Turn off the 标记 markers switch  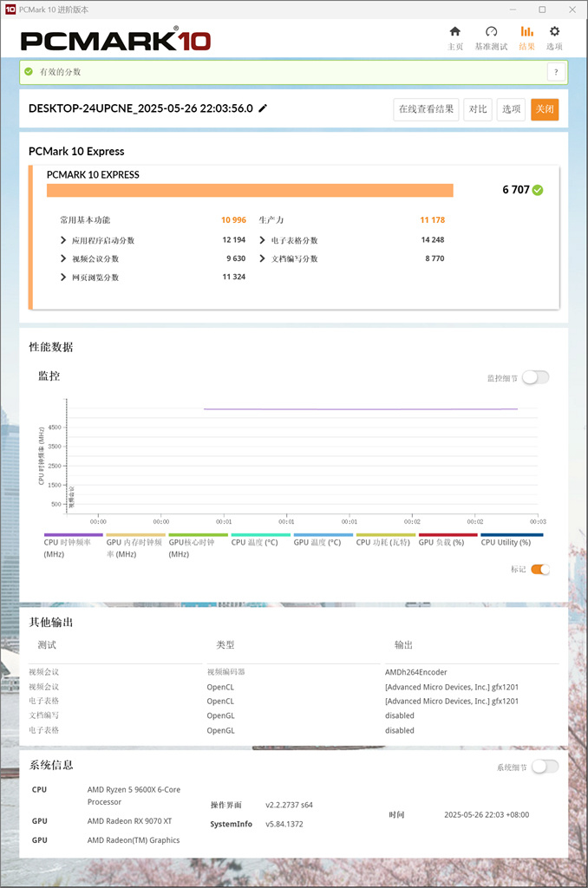pyautogui.click(x=539, y=569)
